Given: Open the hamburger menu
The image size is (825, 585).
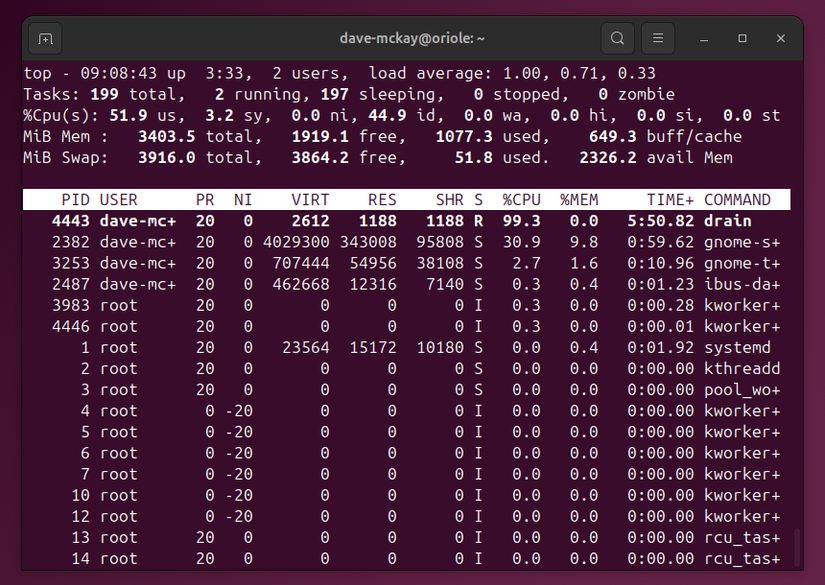Looking at the screenshot, I should [x=657, y=37].
